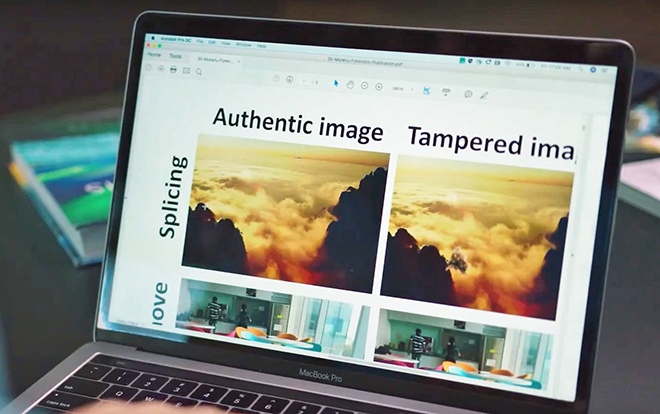Select the pen Highlight tool

point(484,94)
